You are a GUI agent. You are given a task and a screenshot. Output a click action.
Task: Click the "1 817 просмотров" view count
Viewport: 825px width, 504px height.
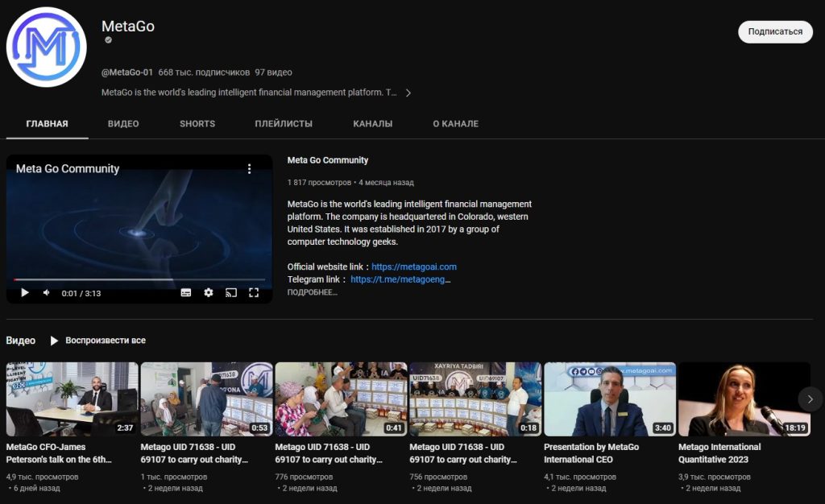[319, 183]
